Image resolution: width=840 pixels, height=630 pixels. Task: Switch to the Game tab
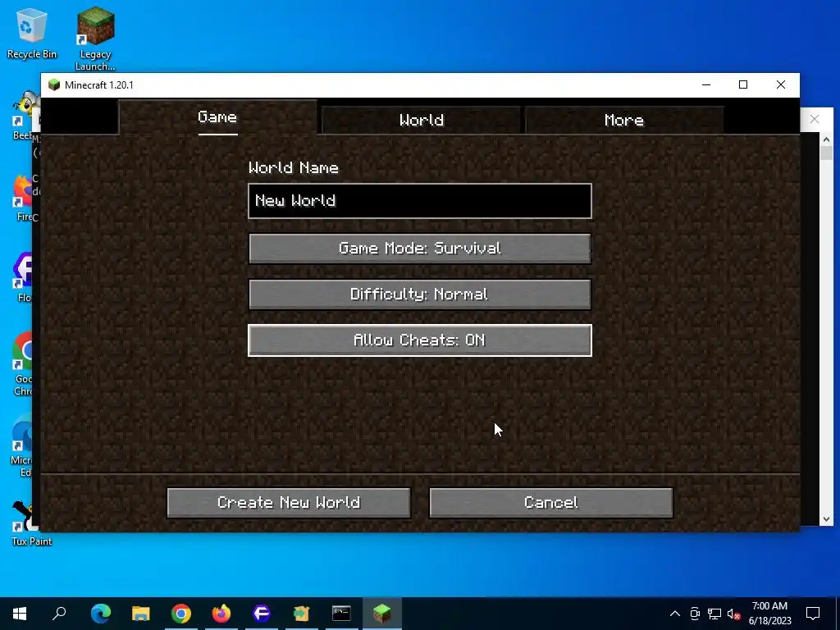217,117
